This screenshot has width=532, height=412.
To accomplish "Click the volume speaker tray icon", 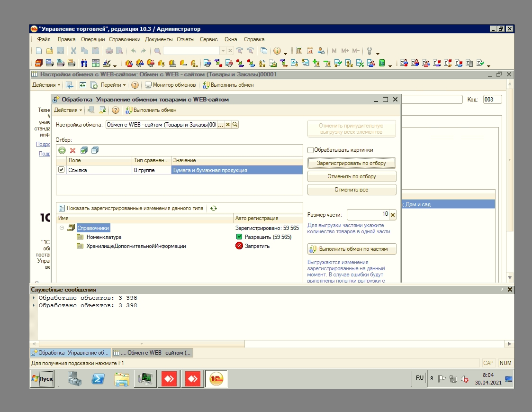I will point(465,379).
